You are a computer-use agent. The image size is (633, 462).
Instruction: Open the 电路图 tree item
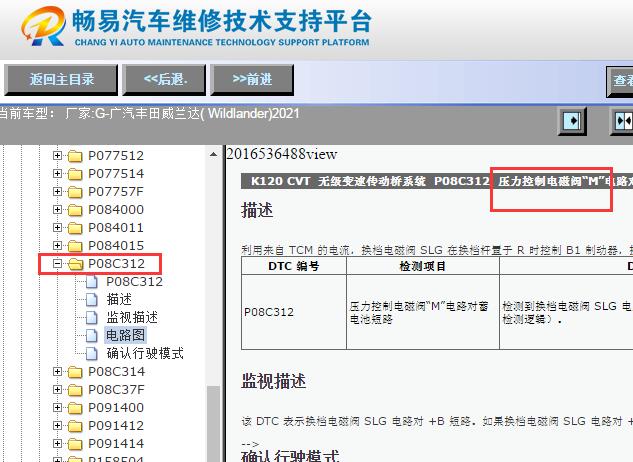(125, 335)
